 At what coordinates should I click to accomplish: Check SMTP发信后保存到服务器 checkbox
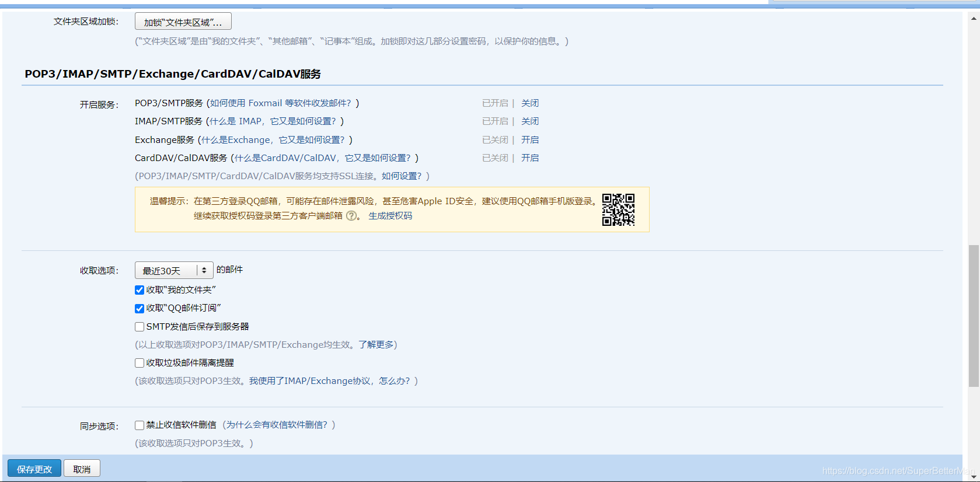click(139, 327)
